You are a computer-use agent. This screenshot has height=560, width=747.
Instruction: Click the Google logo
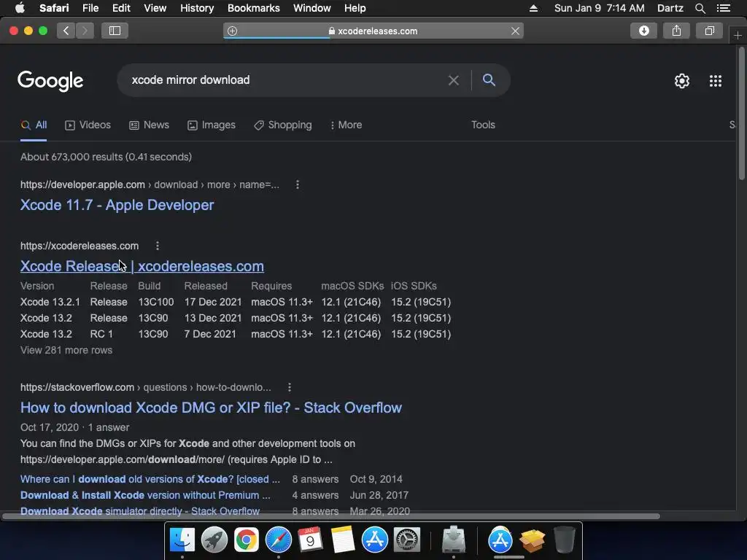tap(50, 80)
